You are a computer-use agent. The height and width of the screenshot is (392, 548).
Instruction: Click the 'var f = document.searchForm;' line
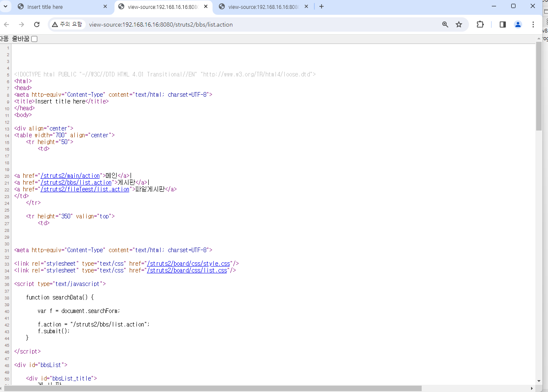79,311
